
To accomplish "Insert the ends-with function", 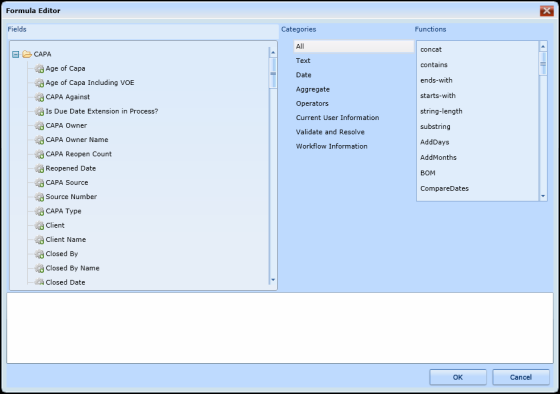I will 436,80.
